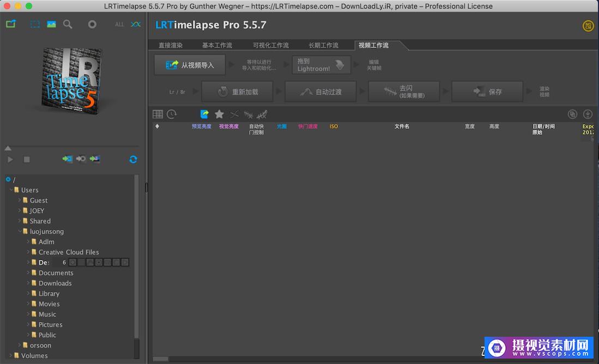The height and width of the screenshot is (364, 599).
Task: Click the table horizontal scrollbar thumb
Action: pyautogui.click(x=160, y=359)
